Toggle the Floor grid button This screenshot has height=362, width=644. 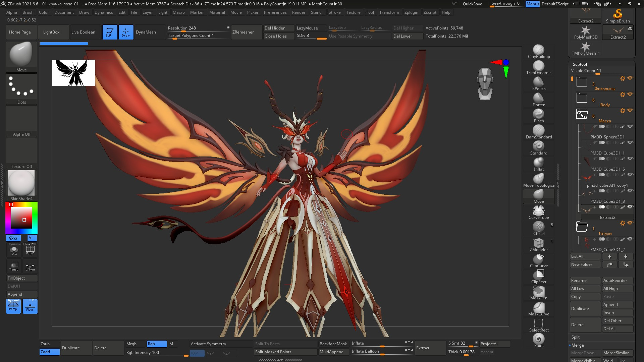pos(30,306)
